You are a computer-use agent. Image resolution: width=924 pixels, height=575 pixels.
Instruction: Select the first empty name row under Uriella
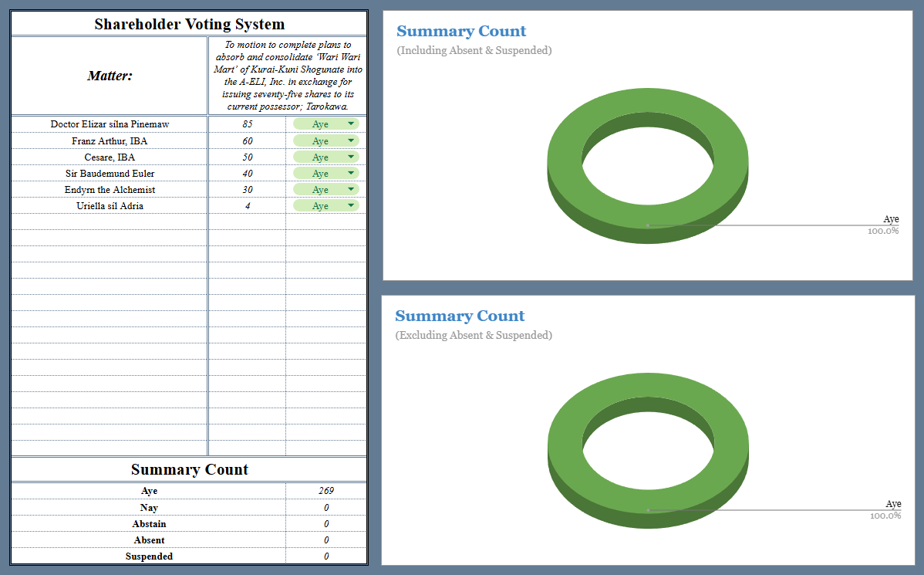click(x=110, y=222)
